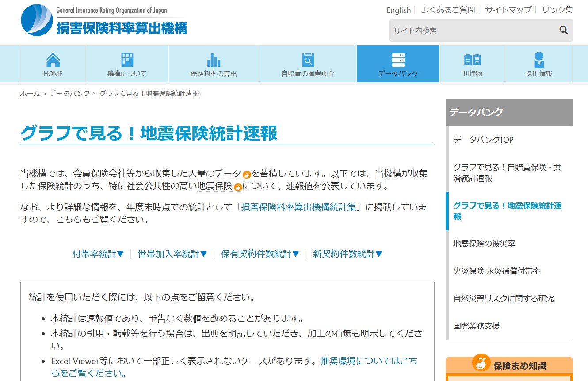Open the 刊行物 open book icon
Image resolution: width=588 pixels, height=381 pixels.
pyautogui.click(x=472, y=60)
